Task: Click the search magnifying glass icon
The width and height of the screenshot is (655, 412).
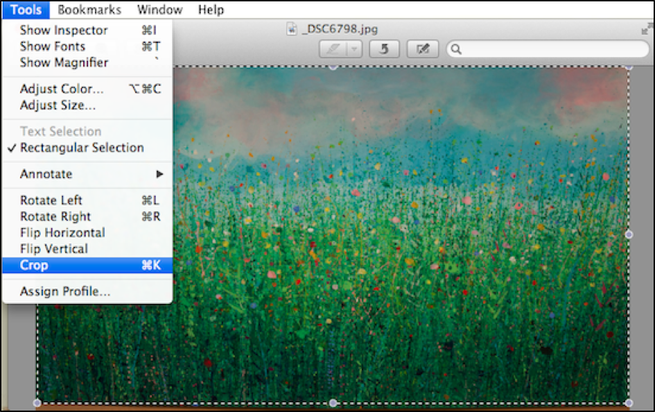Action: [456, 49]
